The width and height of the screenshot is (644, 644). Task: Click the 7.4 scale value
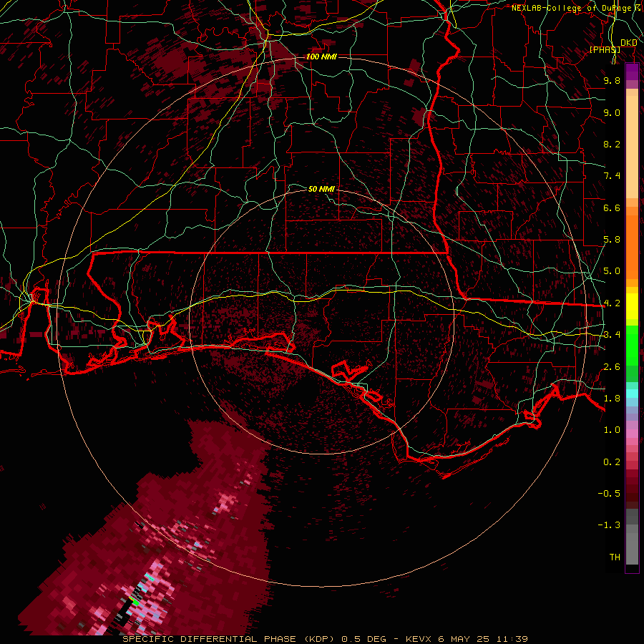612,176
